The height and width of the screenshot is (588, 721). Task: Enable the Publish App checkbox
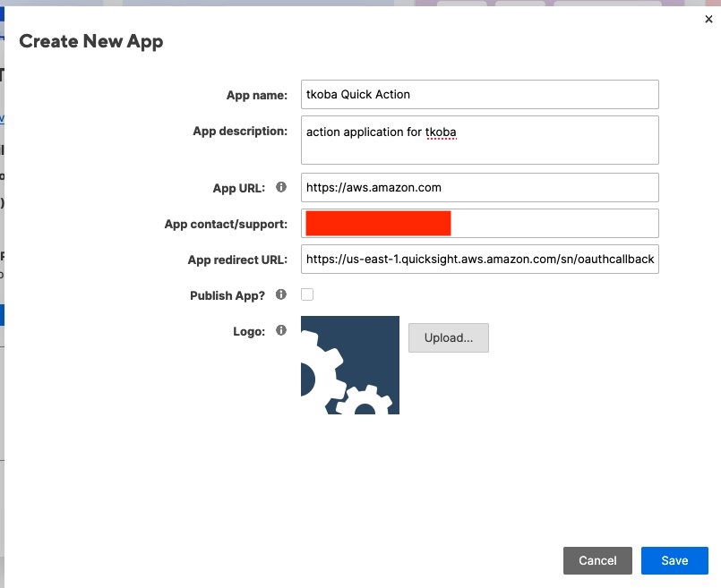(305, 295)
